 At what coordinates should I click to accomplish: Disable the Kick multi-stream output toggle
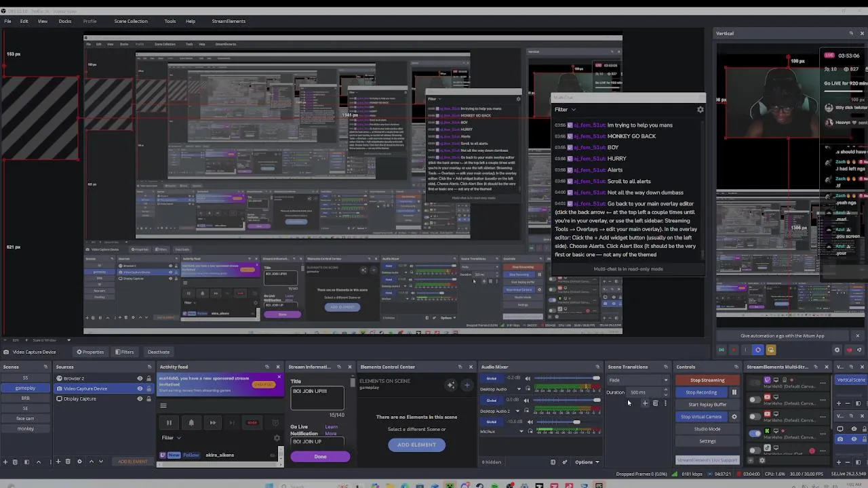click(755, 433)
